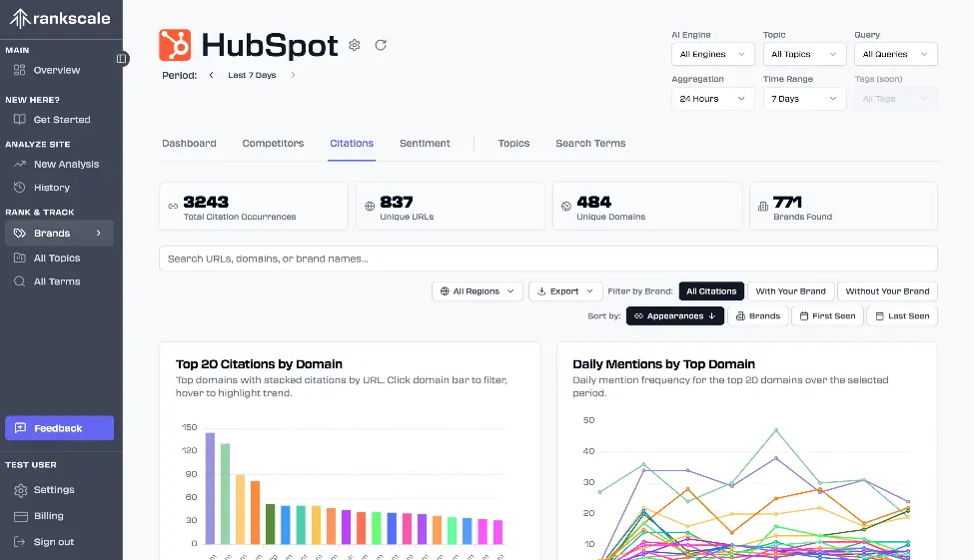Open the AI Engine dropdown (All Engines)
Screen dimensions: 974x560
coord(712,54)
